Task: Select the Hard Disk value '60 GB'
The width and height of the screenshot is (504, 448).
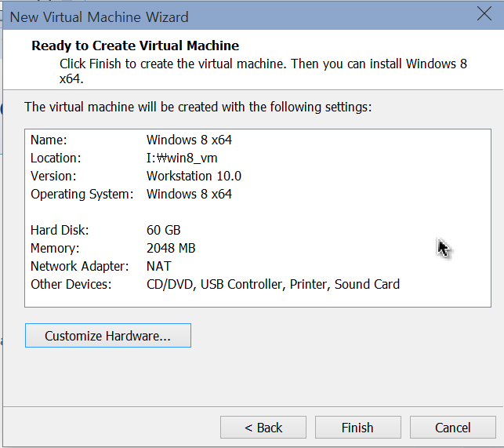Action: 164,230
